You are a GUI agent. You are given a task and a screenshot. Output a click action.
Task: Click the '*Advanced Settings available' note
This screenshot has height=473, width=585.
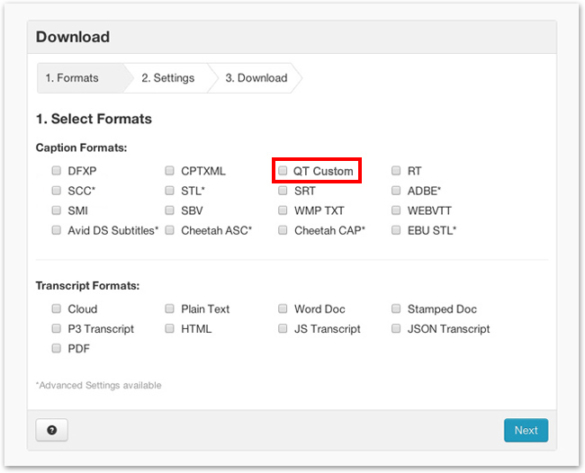pyautogui.click(x=98, y=385)
